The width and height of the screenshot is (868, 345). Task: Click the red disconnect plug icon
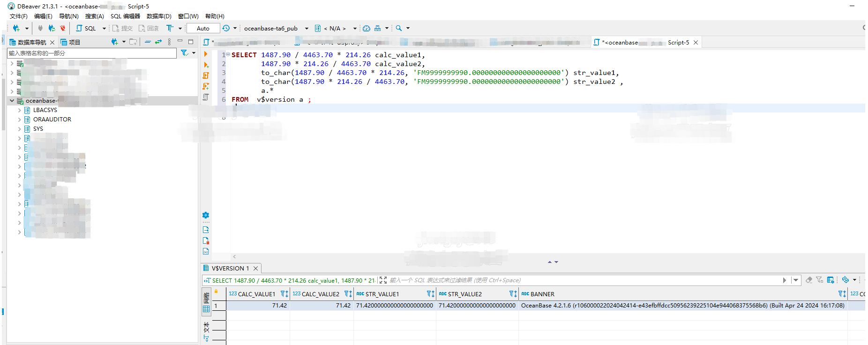(63, 28)
